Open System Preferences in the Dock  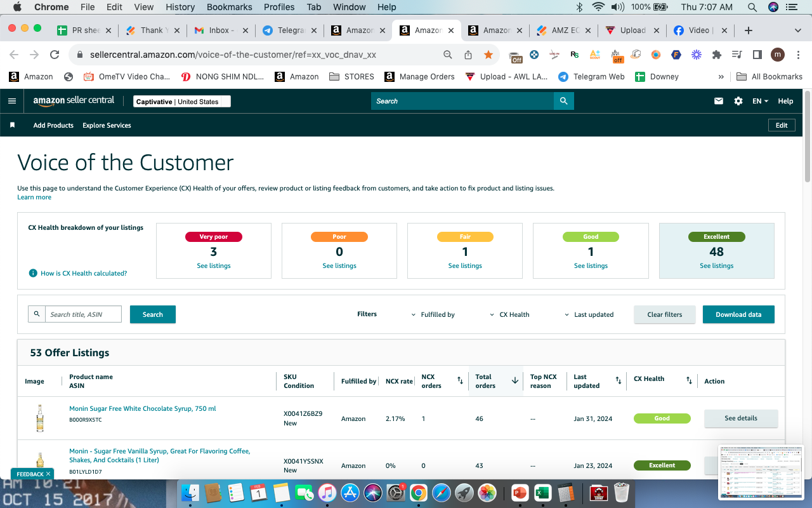point(395,492)
